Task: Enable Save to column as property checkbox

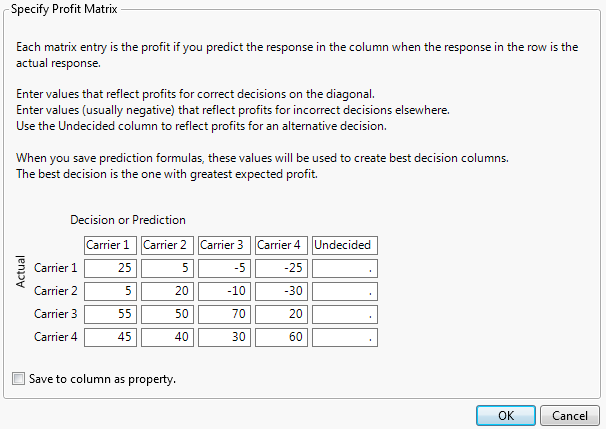Action: (19, 379)
